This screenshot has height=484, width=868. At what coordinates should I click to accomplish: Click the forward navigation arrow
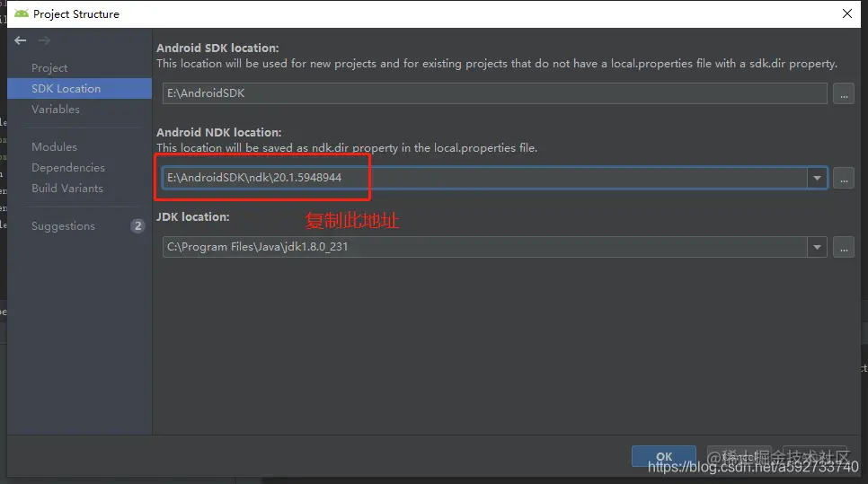(x=44, y=40)
